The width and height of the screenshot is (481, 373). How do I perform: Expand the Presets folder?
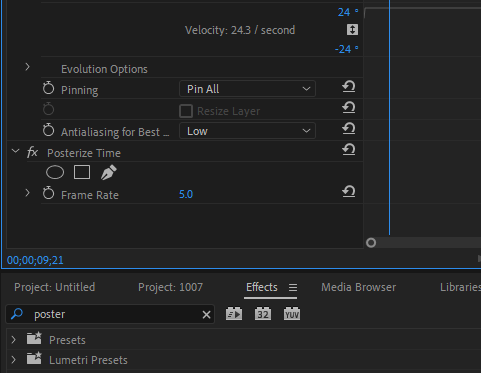14,340
